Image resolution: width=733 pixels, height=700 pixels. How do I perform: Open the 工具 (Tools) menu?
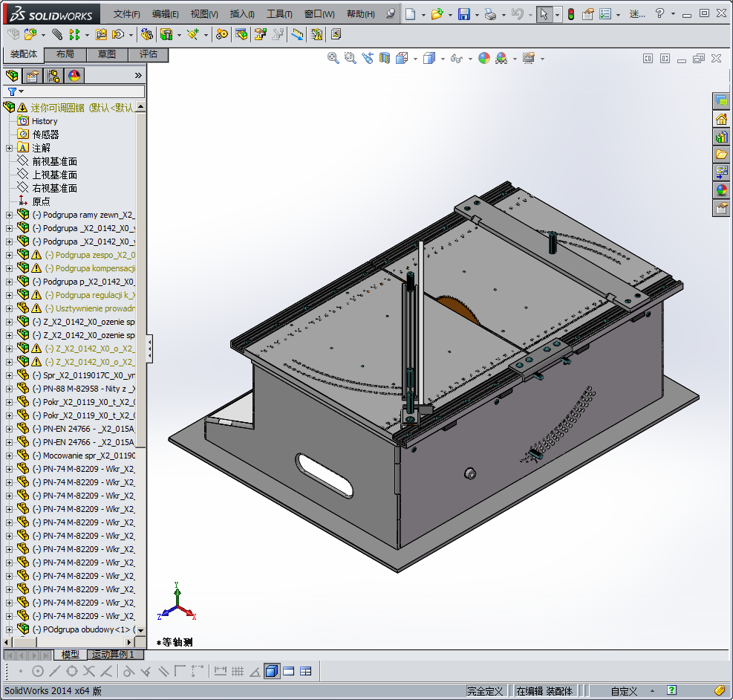click(x=279, y=14)
